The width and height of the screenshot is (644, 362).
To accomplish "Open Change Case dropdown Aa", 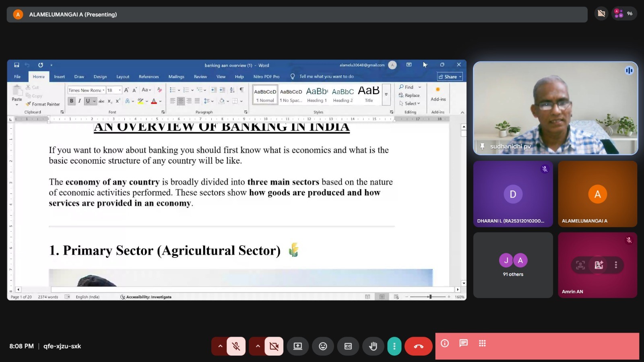I will 146,90.
